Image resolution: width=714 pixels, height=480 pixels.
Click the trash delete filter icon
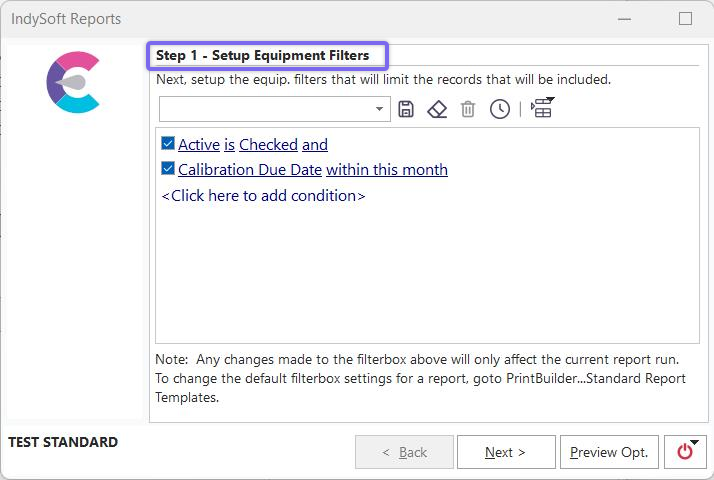point(468,109)
